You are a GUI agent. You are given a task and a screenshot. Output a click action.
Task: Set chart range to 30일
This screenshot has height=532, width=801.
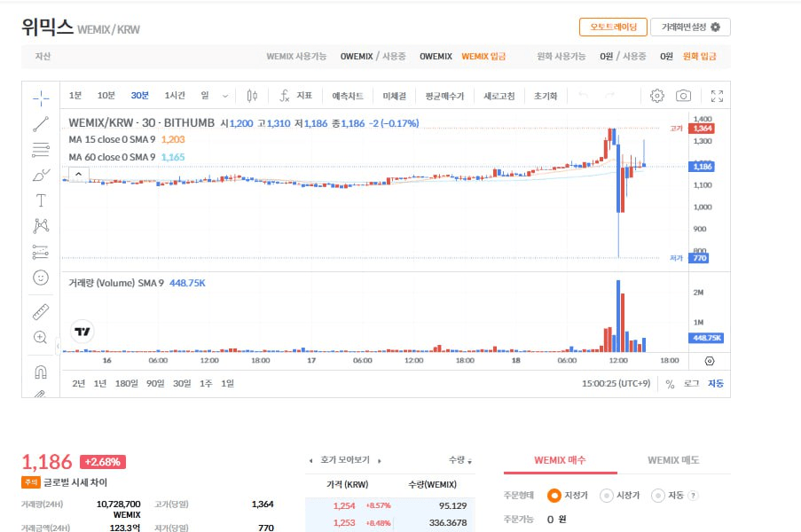click(182, 383)
